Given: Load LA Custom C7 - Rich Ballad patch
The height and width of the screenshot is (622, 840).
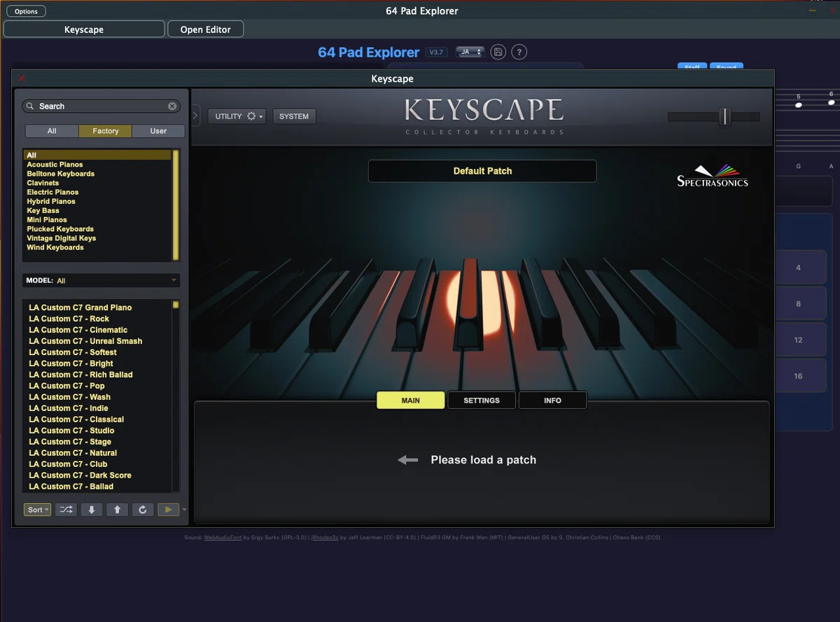Looking at the screenshot, I should 80,375.
